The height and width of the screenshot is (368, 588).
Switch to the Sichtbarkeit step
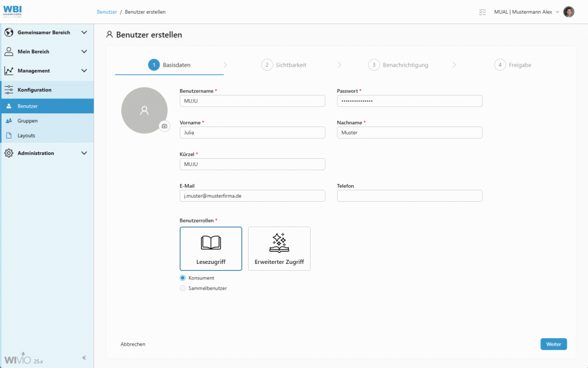click(285, 65)
